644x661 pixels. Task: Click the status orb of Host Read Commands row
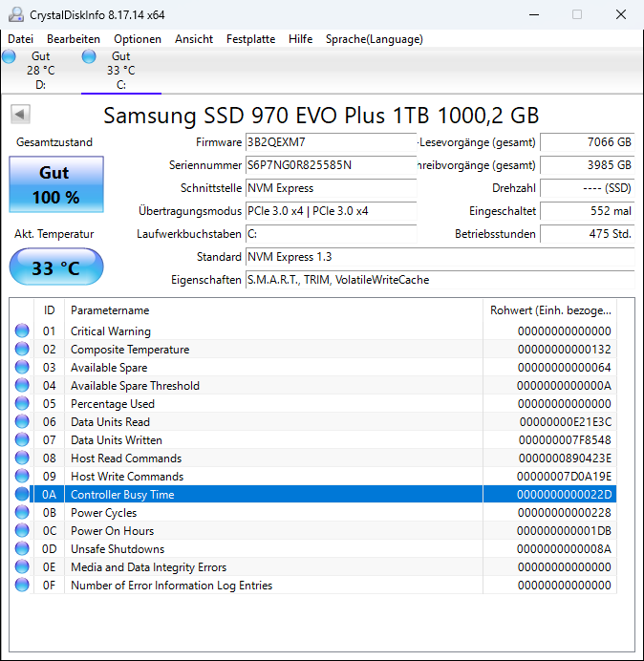point(22,458)
